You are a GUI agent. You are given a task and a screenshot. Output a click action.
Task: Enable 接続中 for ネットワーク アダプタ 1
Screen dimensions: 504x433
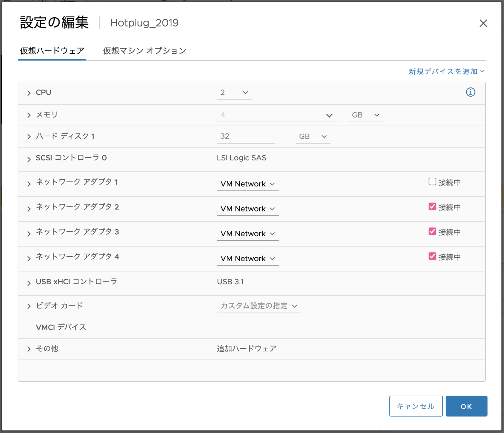(x=432, y=182)
